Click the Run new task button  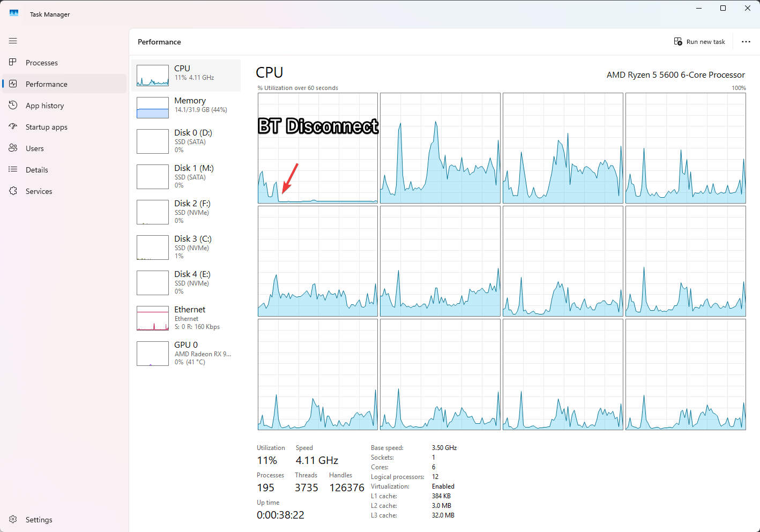(x=699, y=42)
